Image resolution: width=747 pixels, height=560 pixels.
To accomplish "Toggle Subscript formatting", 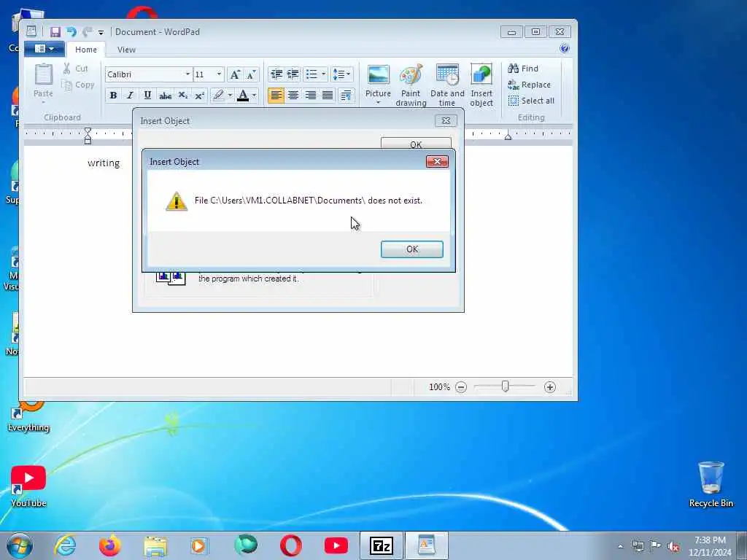I will coord(182,96).
